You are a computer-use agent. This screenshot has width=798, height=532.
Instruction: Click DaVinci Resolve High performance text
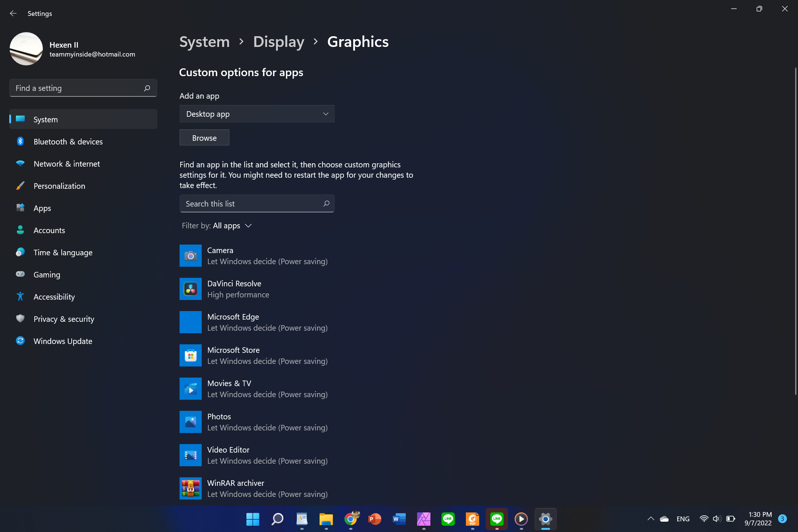pos(238,294)
